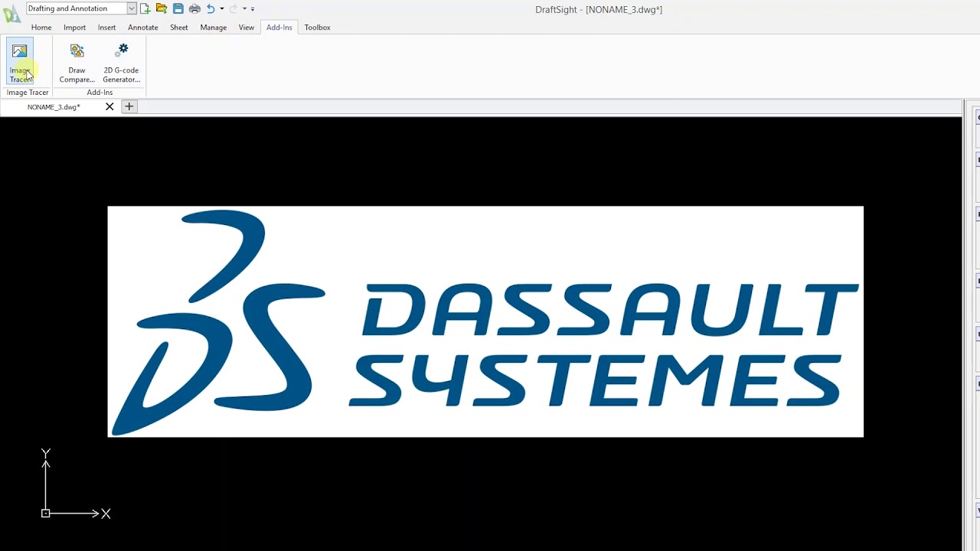The height and width of the screenshot is (551, 980).
Task: Open the Draw Compare add-in
Action: click(77, 63)
